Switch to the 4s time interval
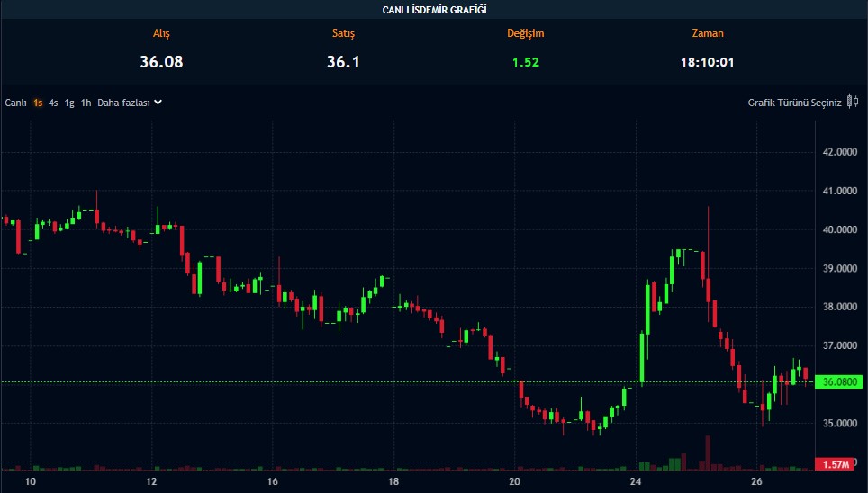 pyautogui.click(x=53, y=103)
